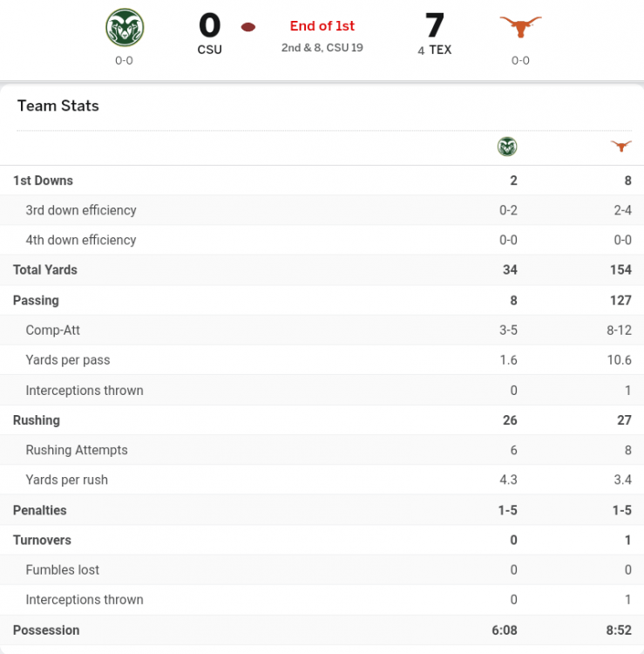Click the 2nd & 8, CSU 19 down text

point(322,47)
